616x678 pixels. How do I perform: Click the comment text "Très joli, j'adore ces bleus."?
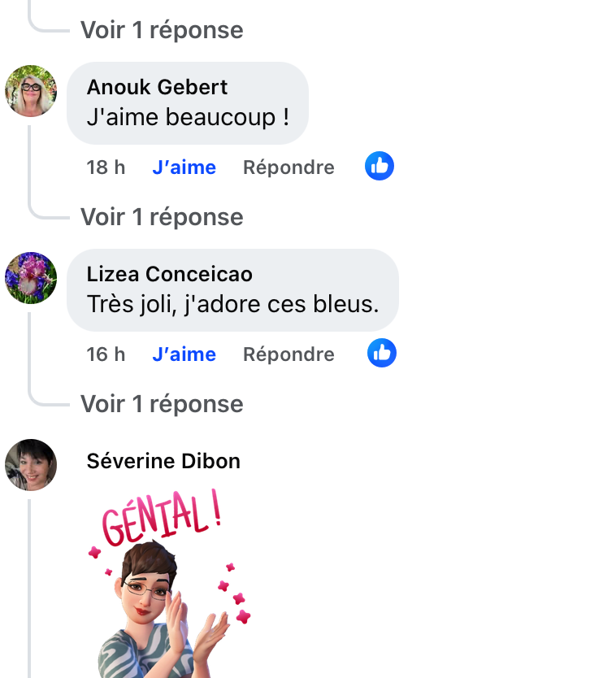click(232, 304)
